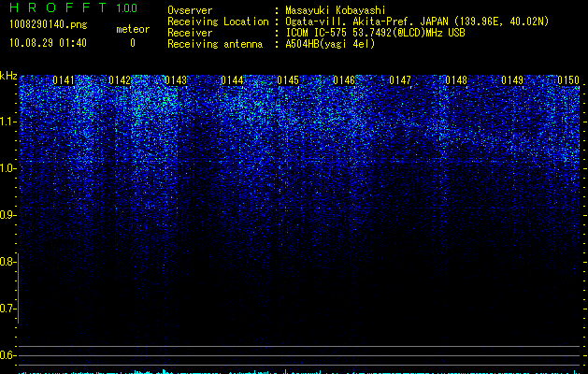Click the Receiver label

point(190,33)
